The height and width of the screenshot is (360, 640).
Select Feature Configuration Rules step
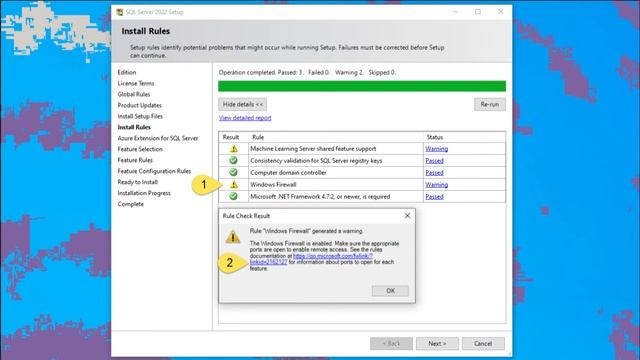click(x=154, y=171)
